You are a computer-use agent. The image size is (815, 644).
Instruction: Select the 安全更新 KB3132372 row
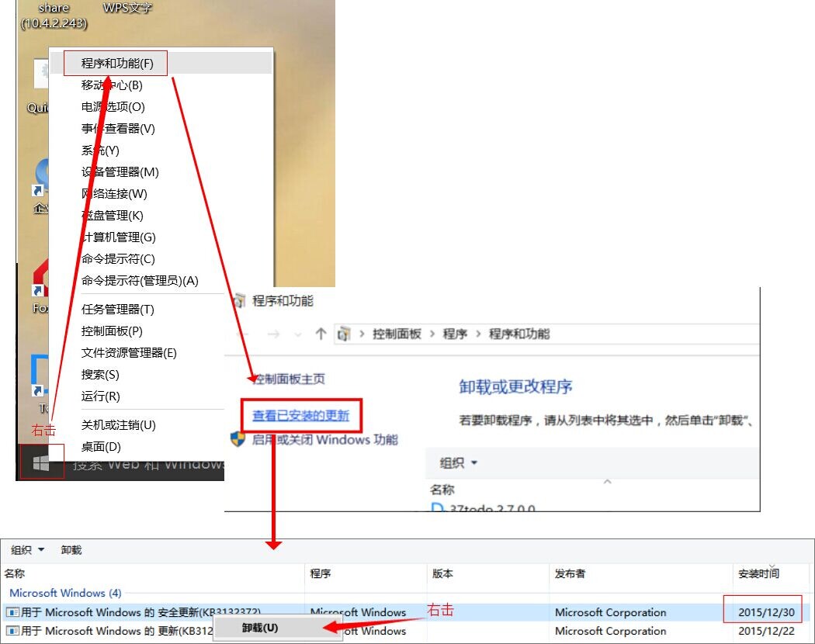(407, 612)
